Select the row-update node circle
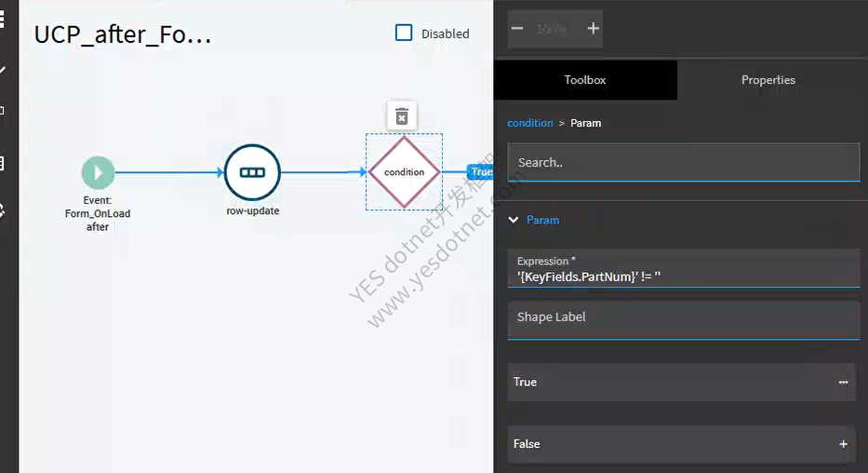The height and width of the screenshot is (473, 868). [252, 172]
